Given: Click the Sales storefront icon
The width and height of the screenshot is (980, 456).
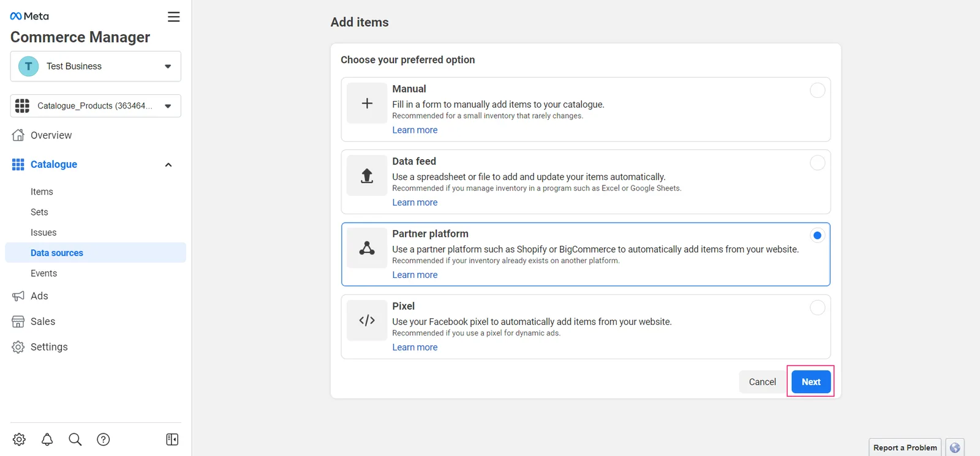Looking at the screenshot, I should (x=18, y=322).
